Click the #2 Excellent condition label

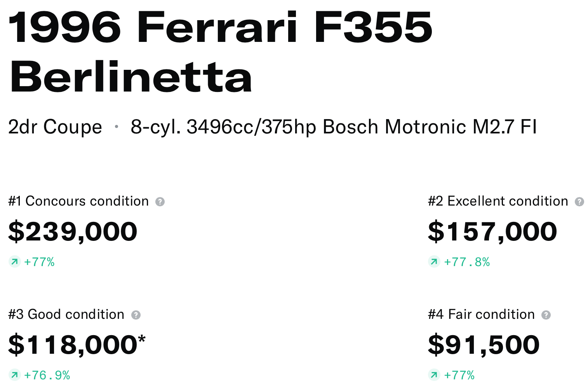pyautogui.click(x=498, y=201)
